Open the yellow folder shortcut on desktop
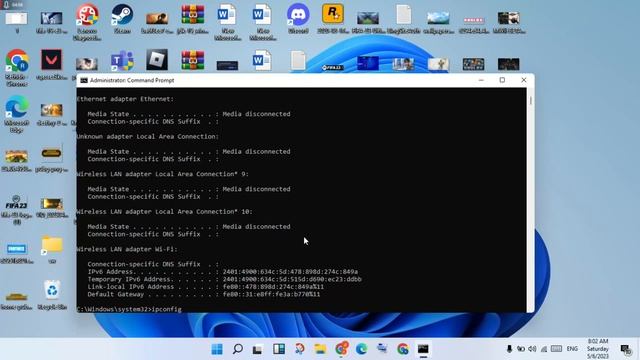This screenshot has width=640, height=360. tap(52, 245)
